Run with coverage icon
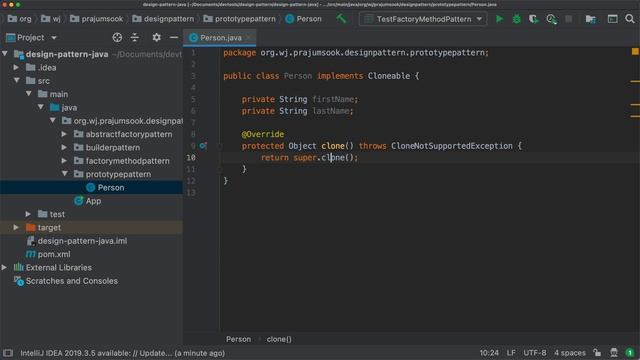640x360 pixels. 533,19
